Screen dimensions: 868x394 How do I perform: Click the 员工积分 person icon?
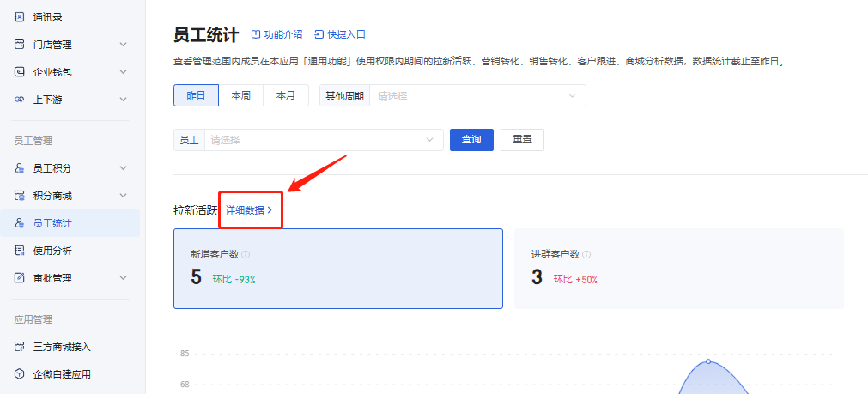[x=20, y=168]
